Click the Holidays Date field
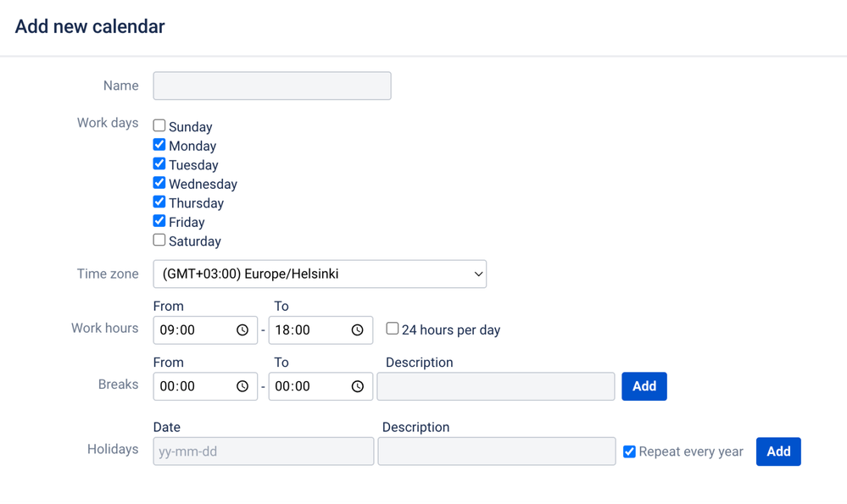Image resolution: width=847 pixels, height=504 pixels. [263, 451]
